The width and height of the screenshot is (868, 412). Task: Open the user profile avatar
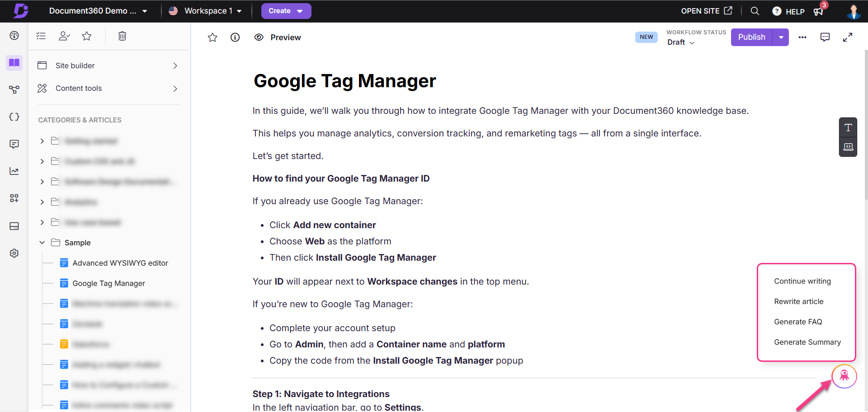(854, 11)
